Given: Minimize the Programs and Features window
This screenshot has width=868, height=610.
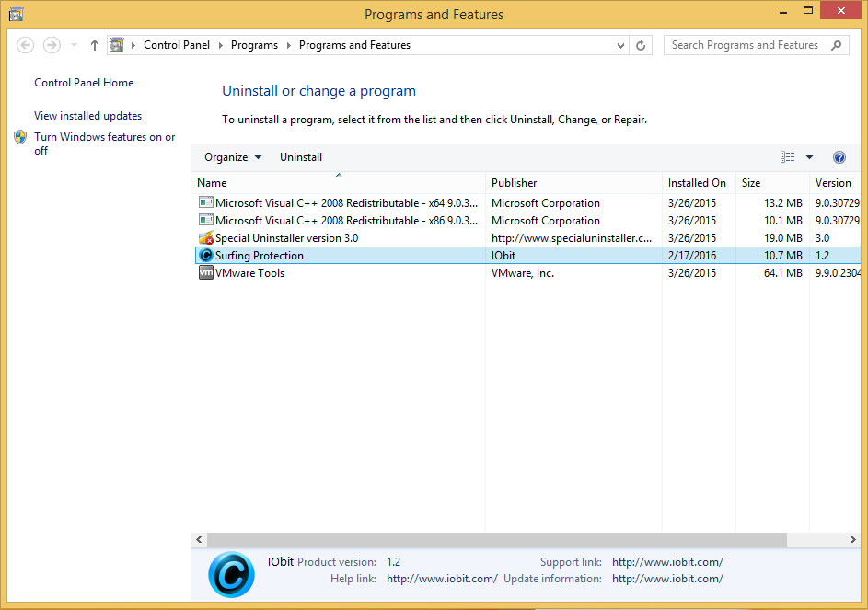Looking at the screenshot, I should pos(783,12).
